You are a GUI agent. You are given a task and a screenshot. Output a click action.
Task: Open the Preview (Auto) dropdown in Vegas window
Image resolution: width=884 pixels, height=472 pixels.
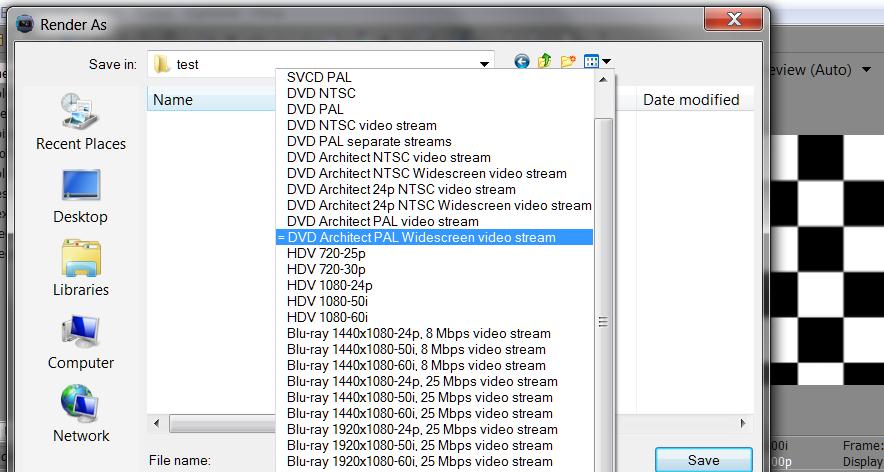point(866,70)
